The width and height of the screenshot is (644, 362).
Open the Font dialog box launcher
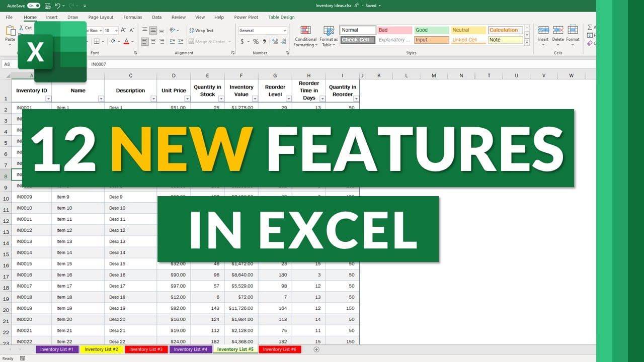(134, 52)
